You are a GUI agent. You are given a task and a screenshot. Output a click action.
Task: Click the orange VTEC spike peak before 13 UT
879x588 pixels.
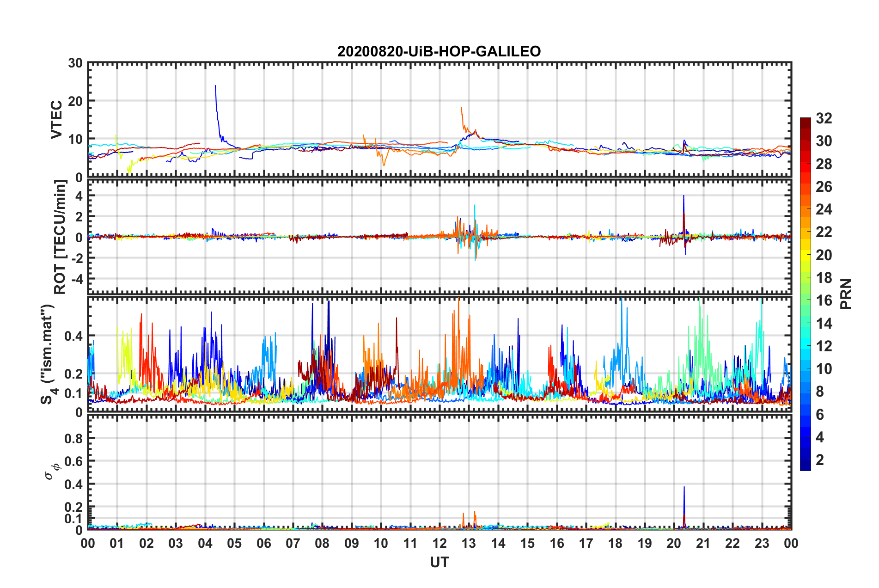(x=461, y=108)
